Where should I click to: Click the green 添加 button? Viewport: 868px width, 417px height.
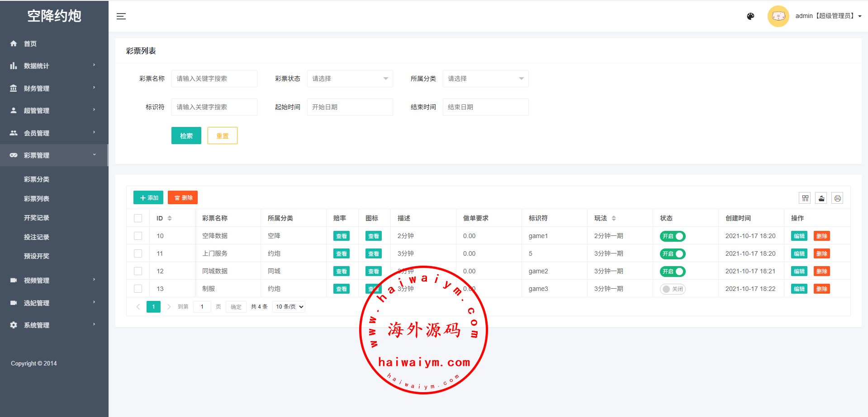148,197
